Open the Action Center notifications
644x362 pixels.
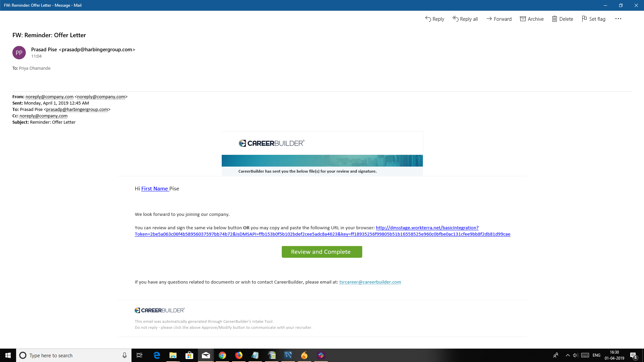coord(633,355)
